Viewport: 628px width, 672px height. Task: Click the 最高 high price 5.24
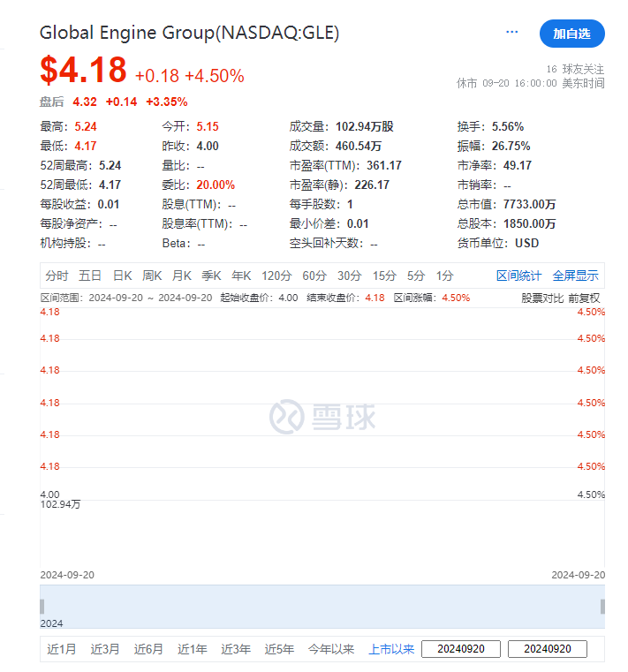[86, 127]
